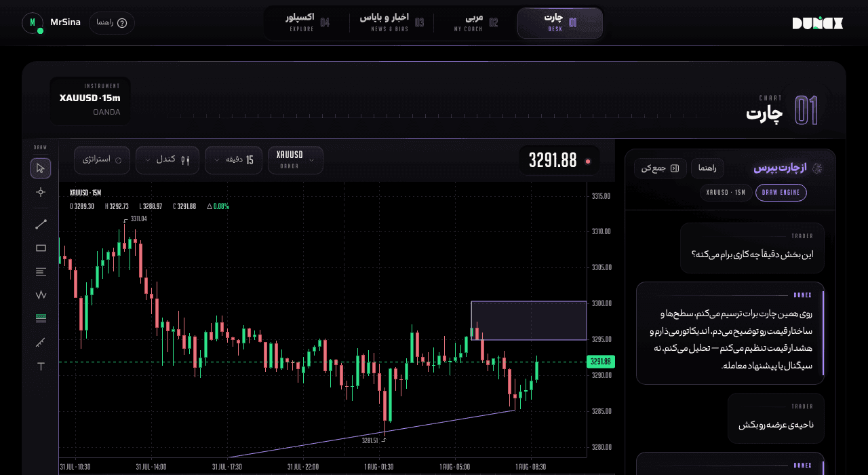Switch to the مربی My Coach tab
The width and height of the screenshot is (868, 475).
pos(475,23)
